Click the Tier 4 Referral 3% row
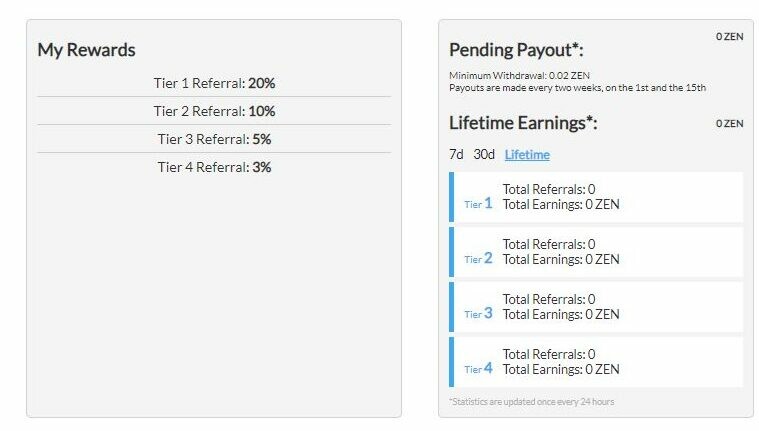 (x=214, y=167)
